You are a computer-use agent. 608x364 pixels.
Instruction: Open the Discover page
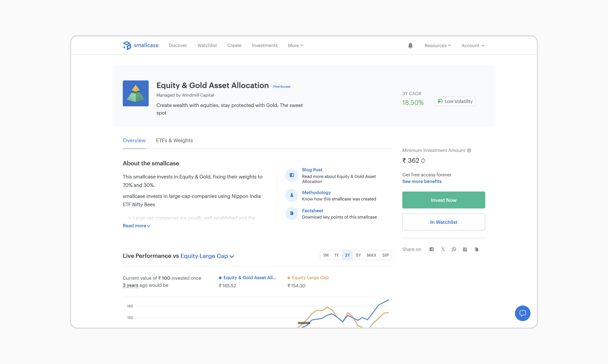[x=178, y=45]
